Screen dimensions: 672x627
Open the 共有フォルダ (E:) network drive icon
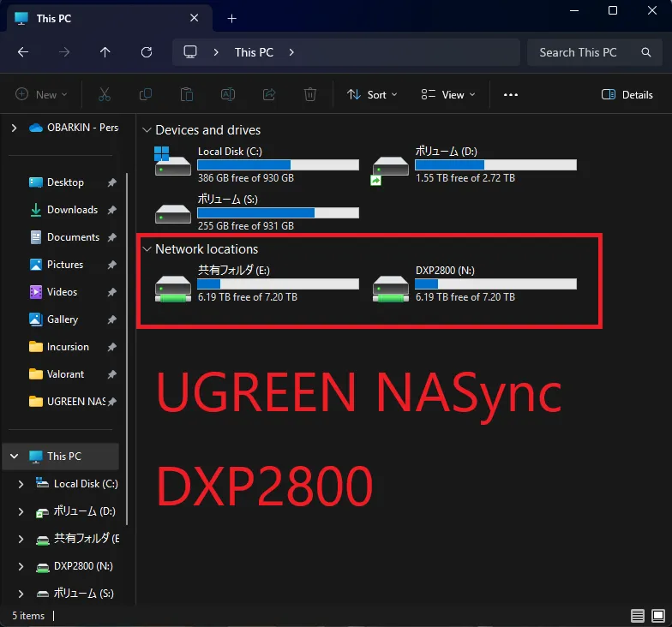(173, 289)
